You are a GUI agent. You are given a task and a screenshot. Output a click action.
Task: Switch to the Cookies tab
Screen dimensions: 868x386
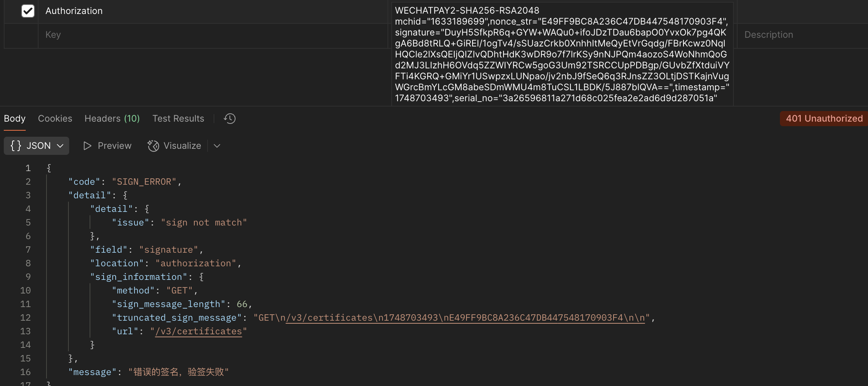tap(55, 119)
